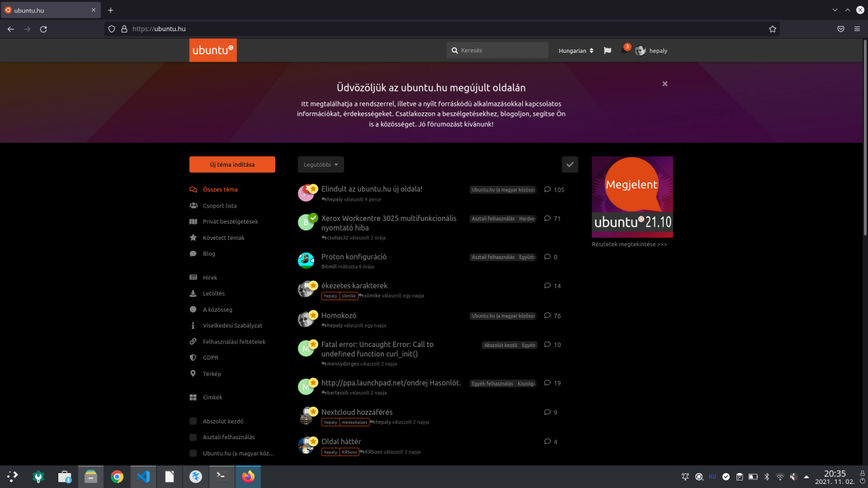Screen dimensions: 868x488
Task: Open Fatal error curl_init topic
Action: 377,349
